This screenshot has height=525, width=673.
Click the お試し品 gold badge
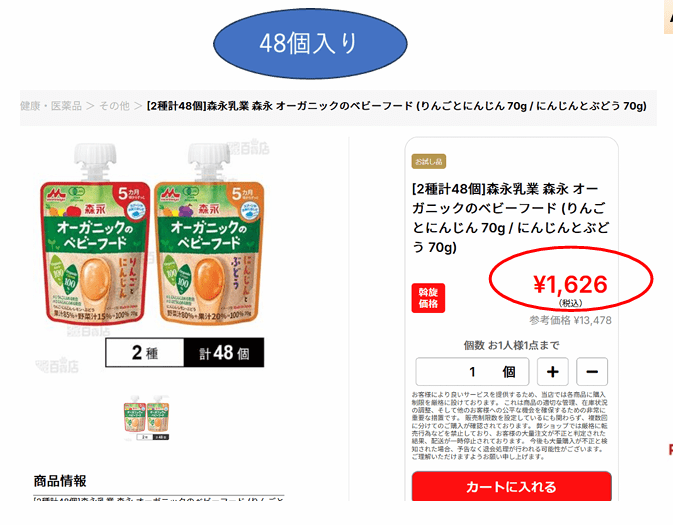tap(429, 162)
